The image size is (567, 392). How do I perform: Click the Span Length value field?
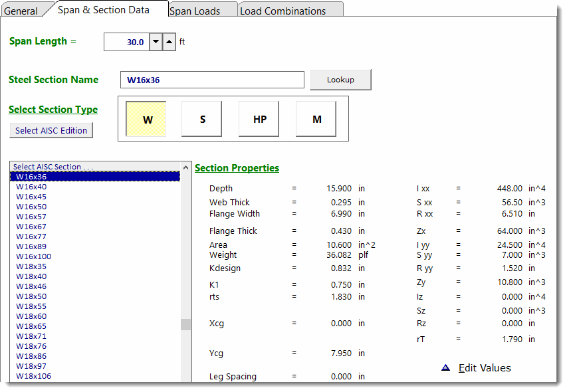click(126, 42)
